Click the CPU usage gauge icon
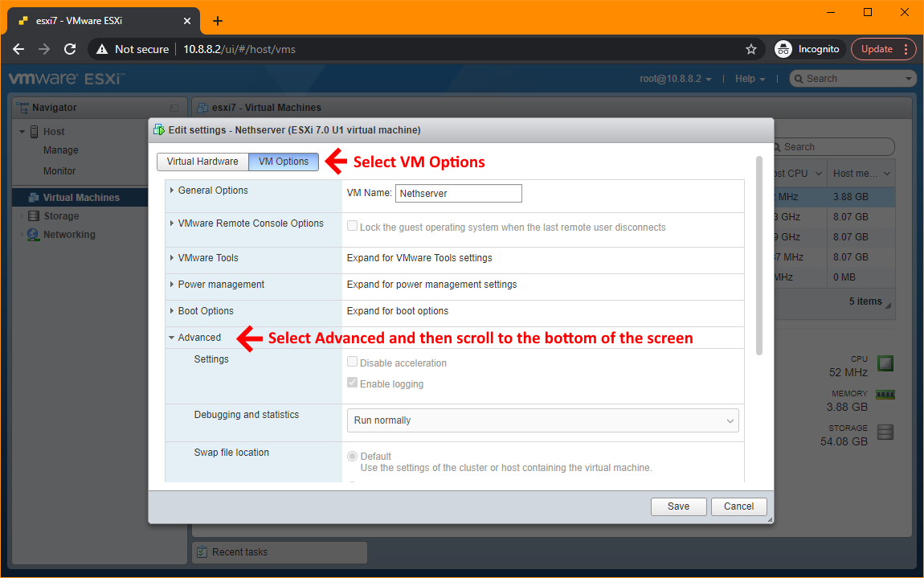Viewport: 924px width, 578px height. pos(885,363)
